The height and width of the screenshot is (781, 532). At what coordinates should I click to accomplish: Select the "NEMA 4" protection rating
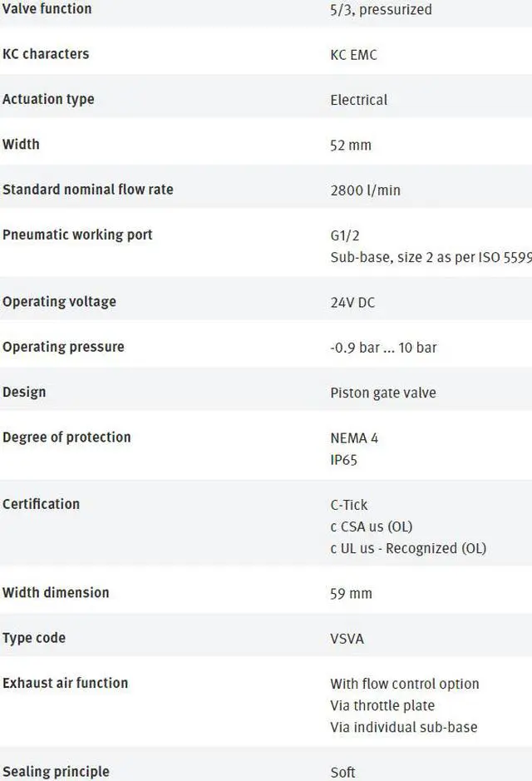click(354, 437)
